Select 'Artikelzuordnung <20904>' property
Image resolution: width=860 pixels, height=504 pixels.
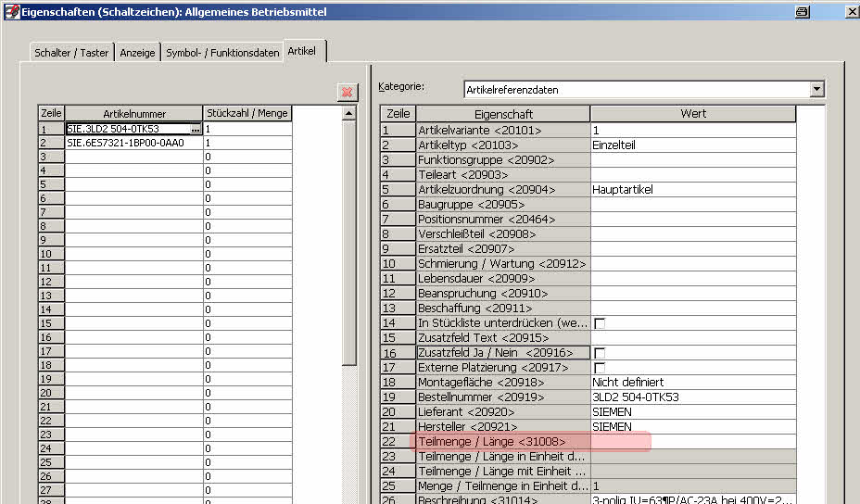pos(503,189)
